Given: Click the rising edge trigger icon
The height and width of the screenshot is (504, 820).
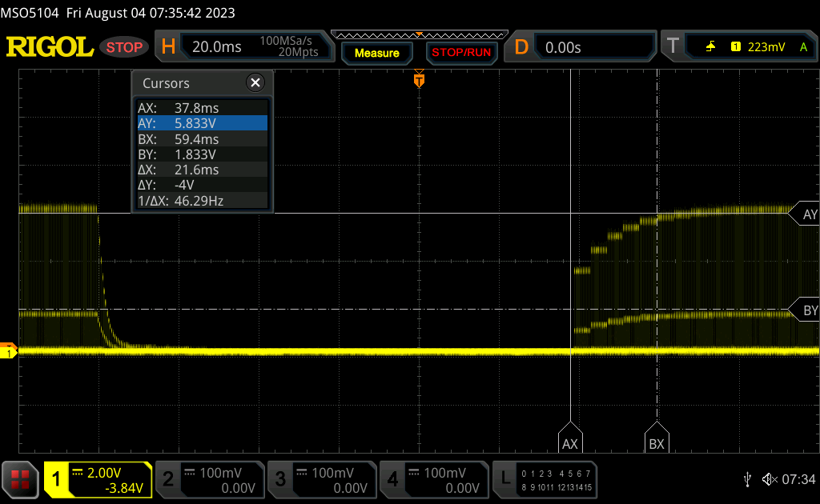Looking at the screenshot, I should (x=710, y=47).
